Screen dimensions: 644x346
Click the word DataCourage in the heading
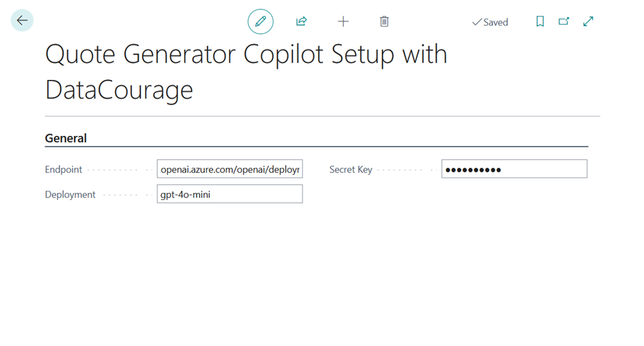click(x=119, y=90)
